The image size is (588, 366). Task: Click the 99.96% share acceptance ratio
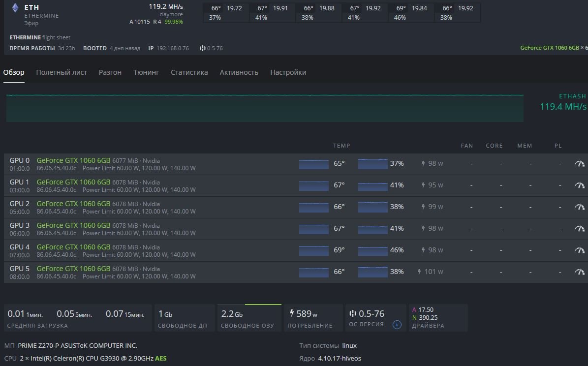[x=174, y=22]
